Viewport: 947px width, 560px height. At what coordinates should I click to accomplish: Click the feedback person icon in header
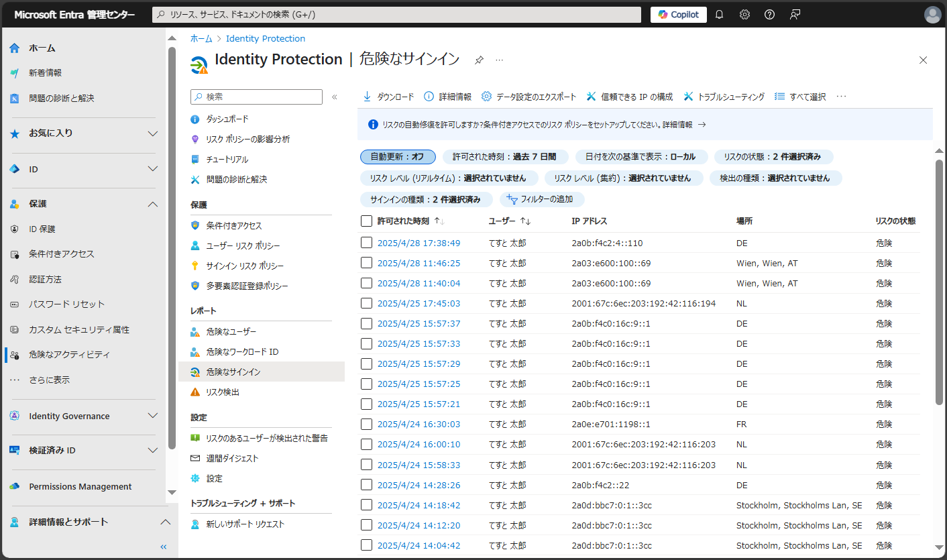point(795,14)
